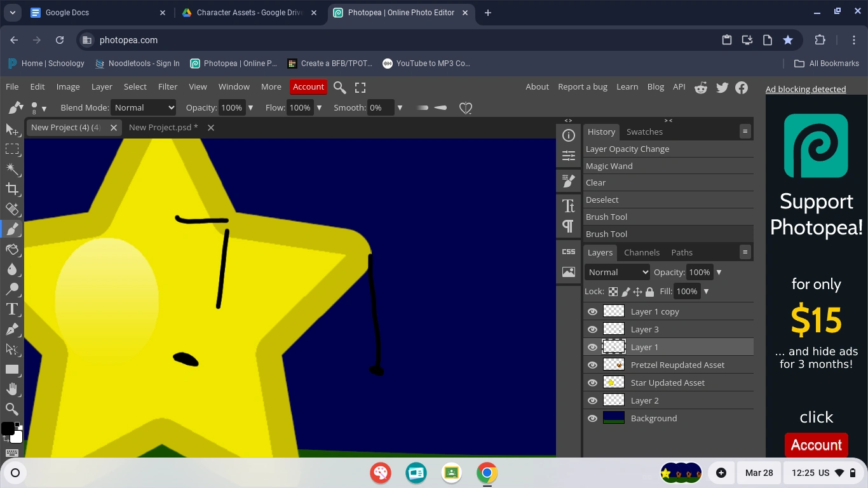Pick the Paint Bucket tool
The height and width of the screenshot is (488, 868).
pyautogui.click(x=12, y=248)
